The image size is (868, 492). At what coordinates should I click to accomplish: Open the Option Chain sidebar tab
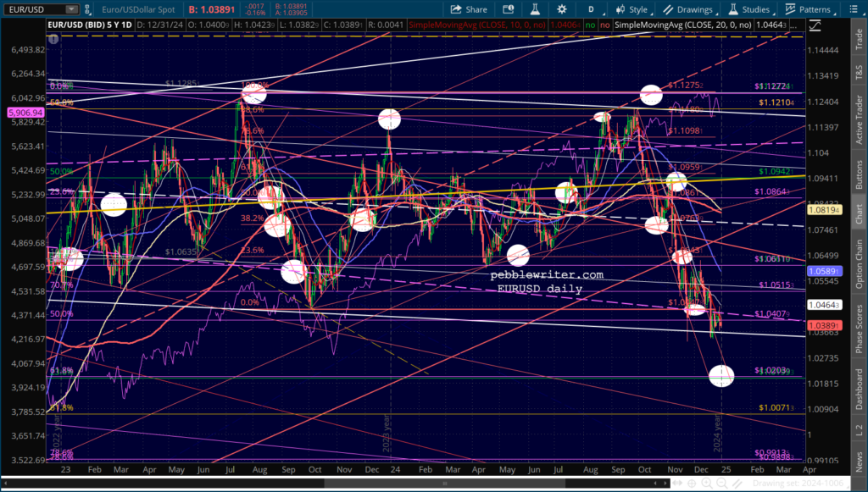click(x=859, y=263)
